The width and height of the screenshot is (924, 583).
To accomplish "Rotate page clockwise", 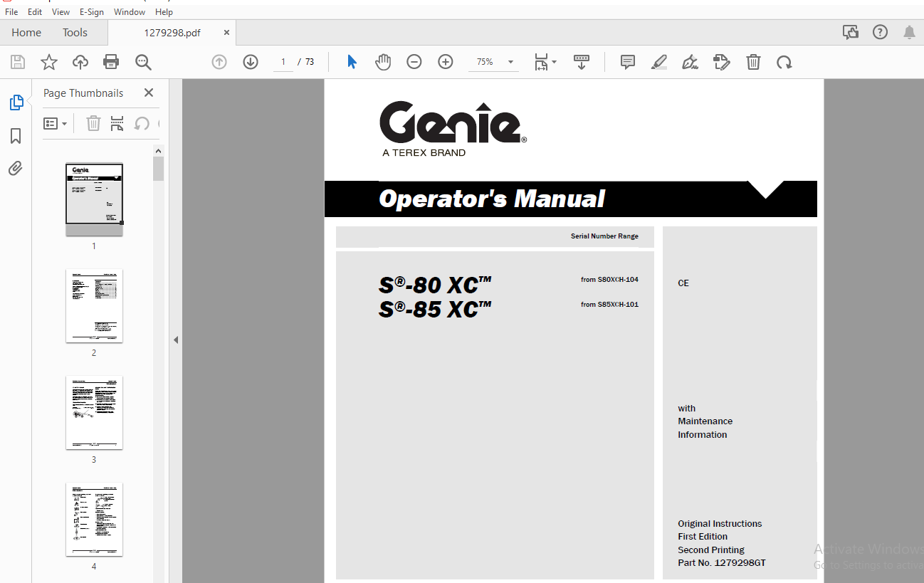I will [784, 62].
